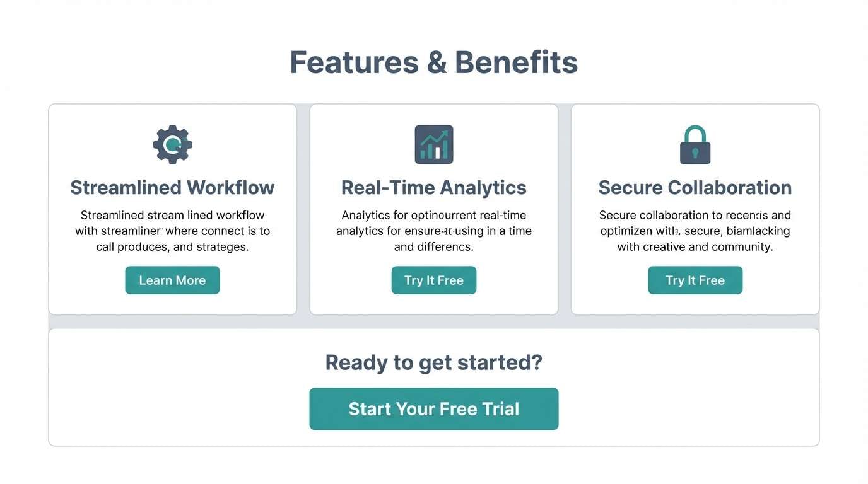Click the keyhole on the padlock icon
This screenshot has width=868, height=484.
click(x=695, y=153)
